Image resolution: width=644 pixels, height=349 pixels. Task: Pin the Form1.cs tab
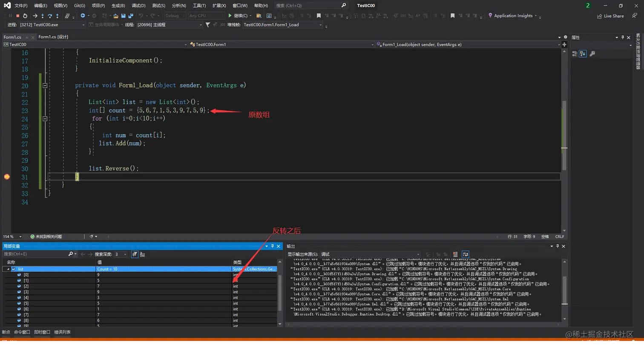[x=26, y=37]
